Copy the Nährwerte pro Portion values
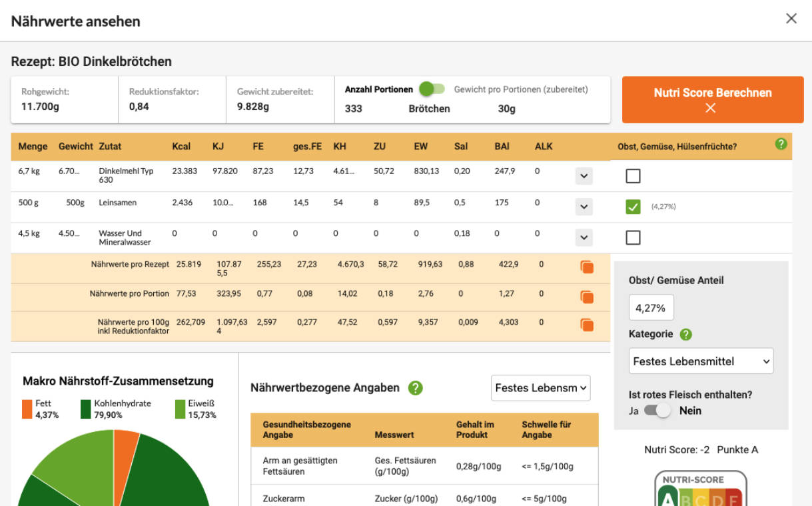 [587, 296]
